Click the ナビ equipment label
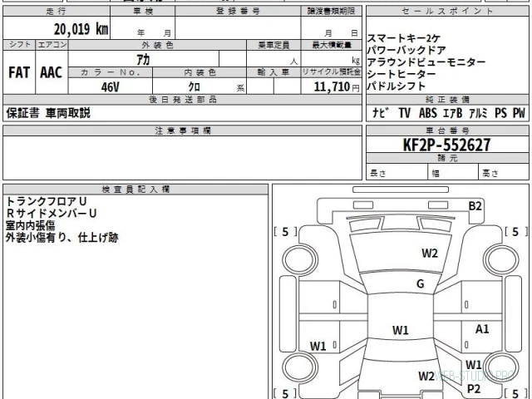Screen dimensions: 532x399 tap(380, 113)
